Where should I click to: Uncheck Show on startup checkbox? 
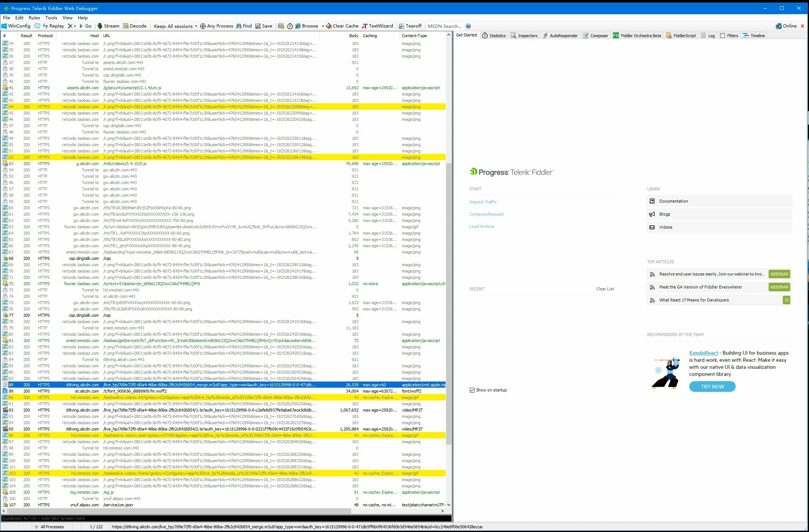[x=472, y=390]
